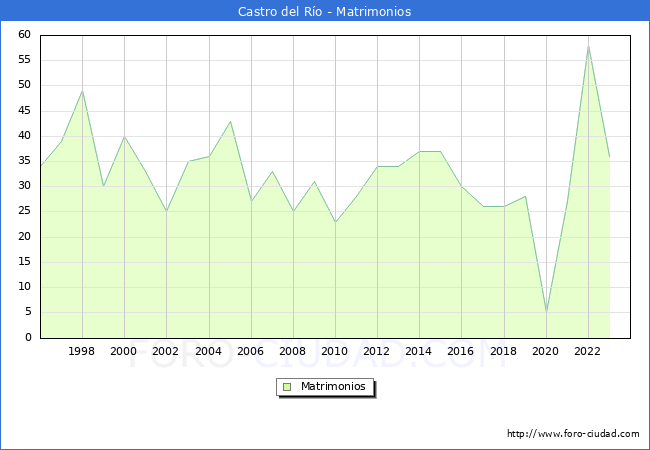
Task: Click the y-axis value 30
Action: (25, 186)
